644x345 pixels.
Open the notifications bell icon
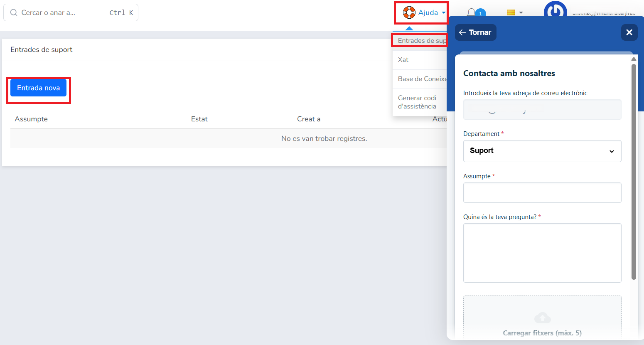point(471,12)
